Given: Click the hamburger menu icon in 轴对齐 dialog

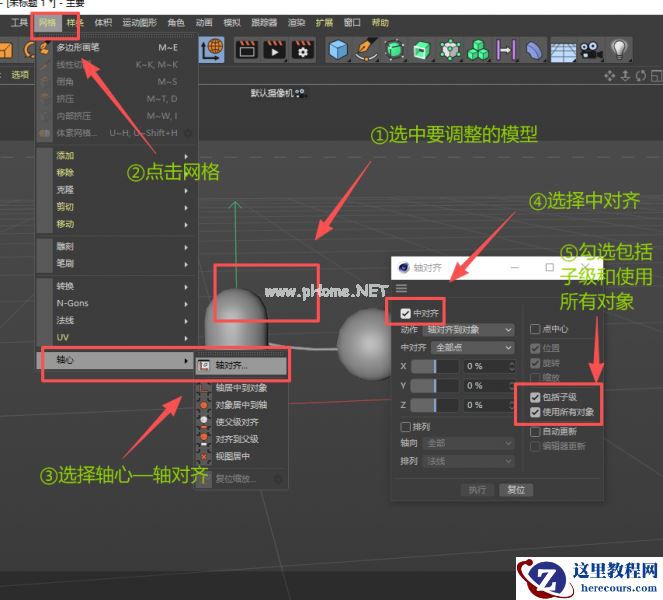Looking at the screenshot, I should coord(402,288).
